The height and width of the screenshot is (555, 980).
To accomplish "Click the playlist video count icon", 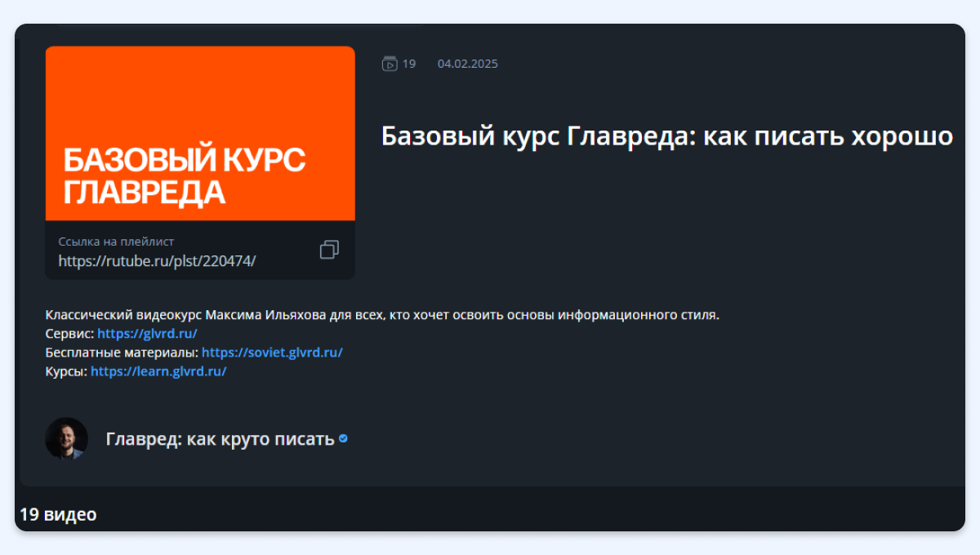I will click(x=390, y=64).
